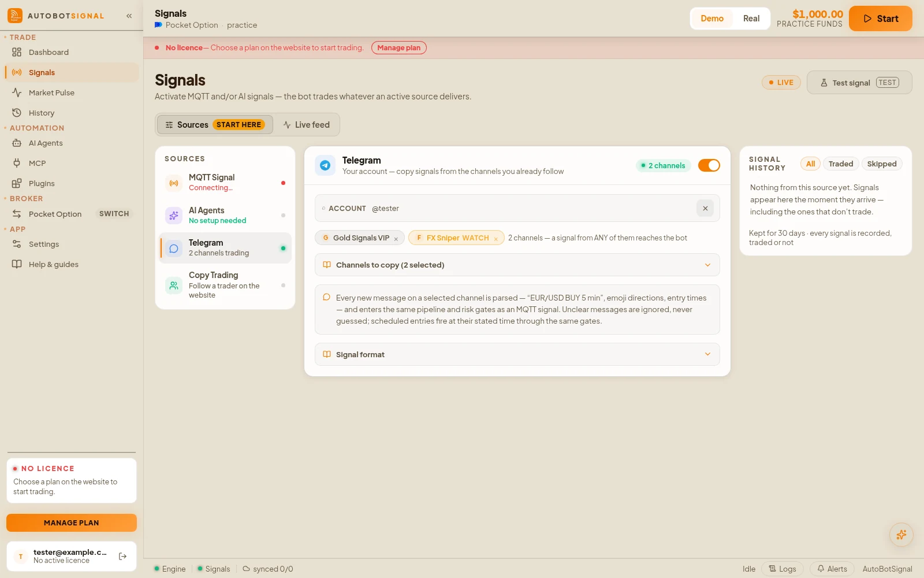Click the LIVE status badge
924x578 pixels.
[x=781, y=83]
